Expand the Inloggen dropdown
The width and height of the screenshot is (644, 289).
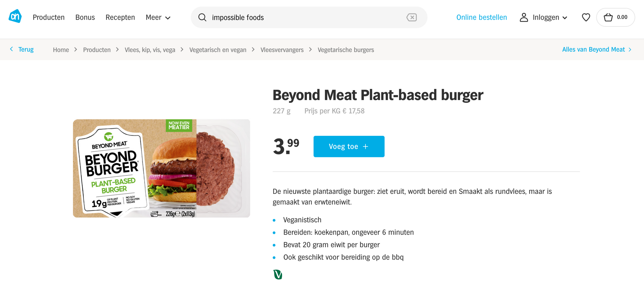550,17
